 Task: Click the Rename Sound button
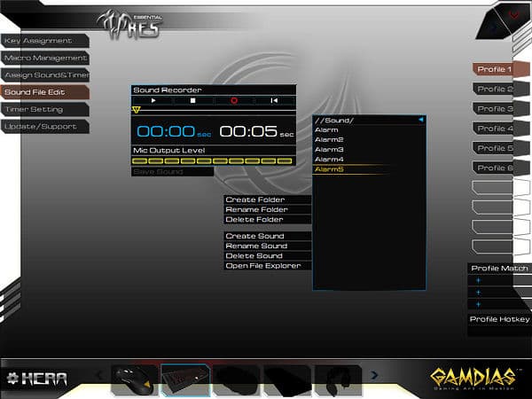point(268,246)
